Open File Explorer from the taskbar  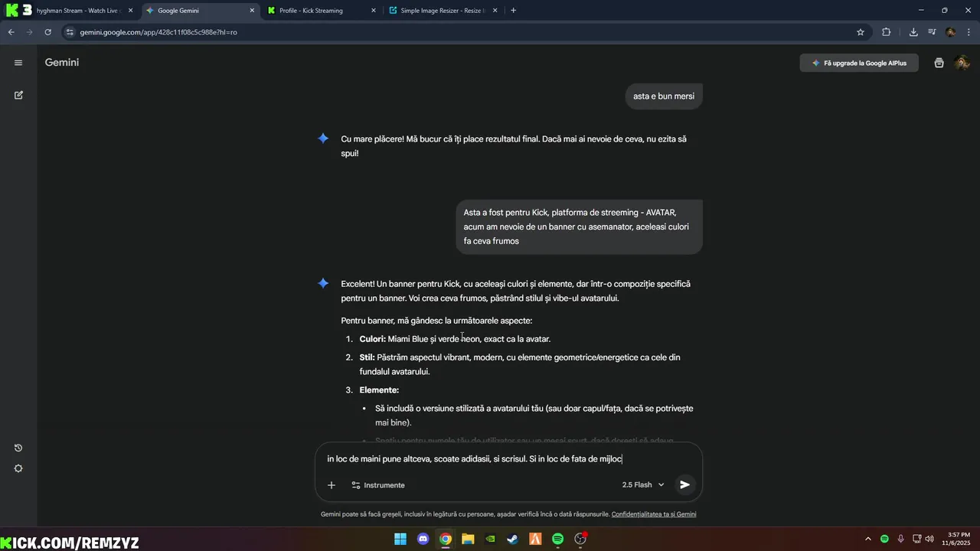[468, 539]
